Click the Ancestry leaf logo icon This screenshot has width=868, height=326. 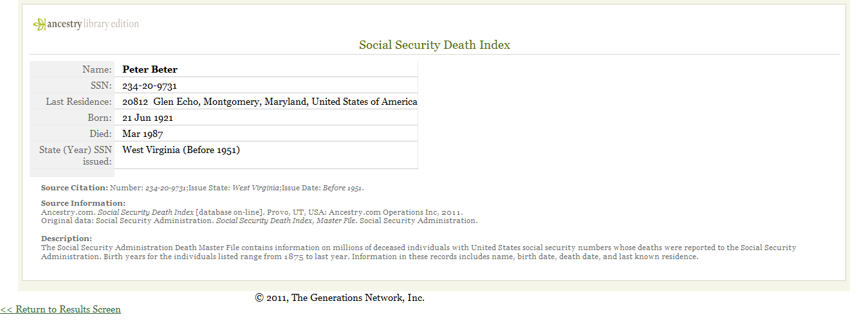click(40, 24)
